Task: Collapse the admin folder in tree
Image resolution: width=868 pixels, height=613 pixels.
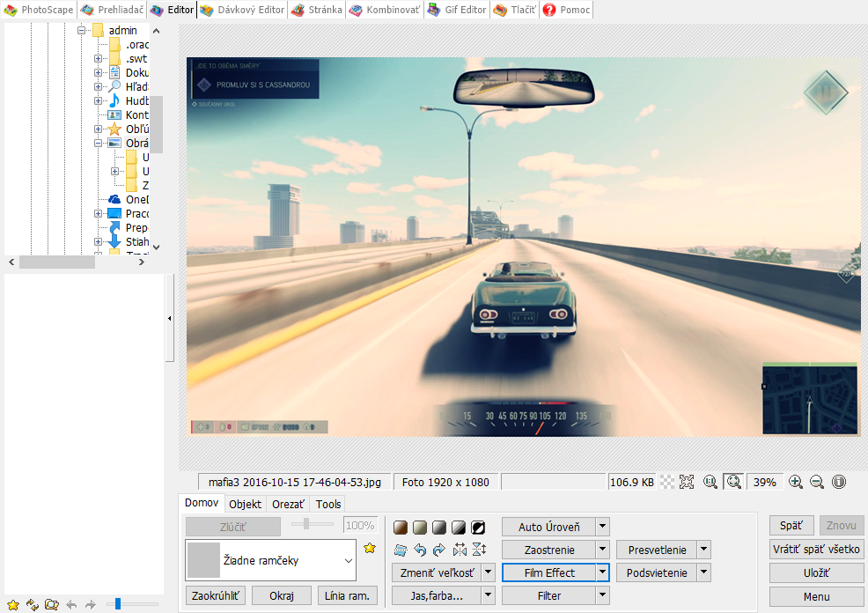Action: click(81, 31)
